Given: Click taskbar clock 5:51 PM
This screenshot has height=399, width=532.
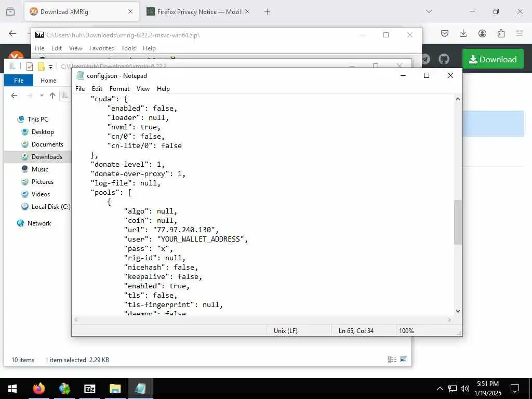Looking at the screenshot, I should pos(488,389).
